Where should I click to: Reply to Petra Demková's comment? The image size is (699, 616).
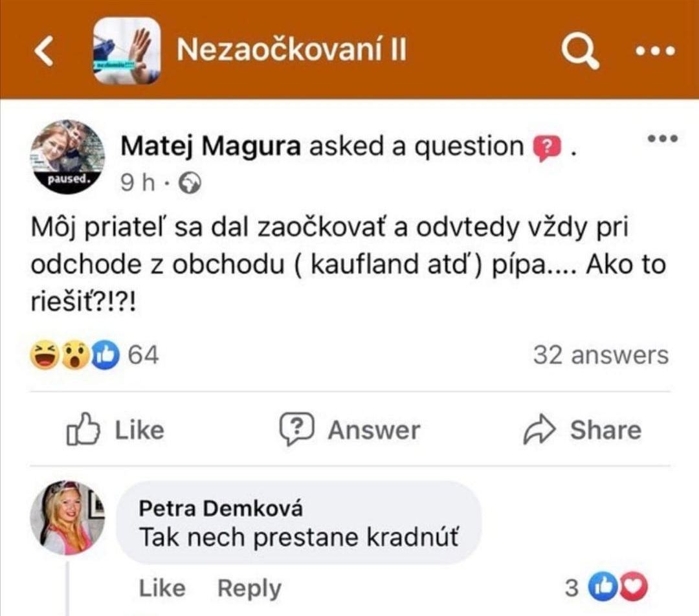click(249, 588)
